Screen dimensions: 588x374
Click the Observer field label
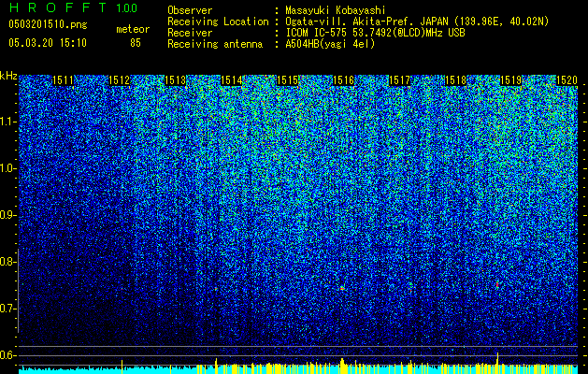coord(190,10)
